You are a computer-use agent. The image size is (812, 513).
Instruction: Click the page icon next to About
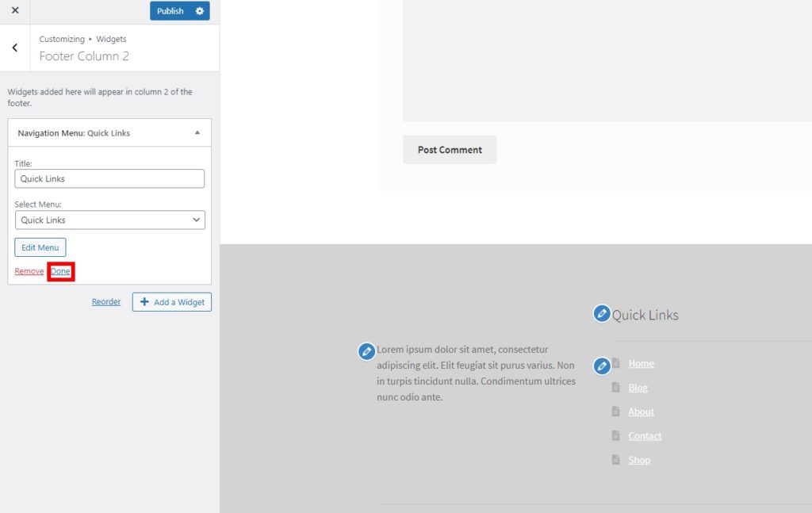point(615,412)
